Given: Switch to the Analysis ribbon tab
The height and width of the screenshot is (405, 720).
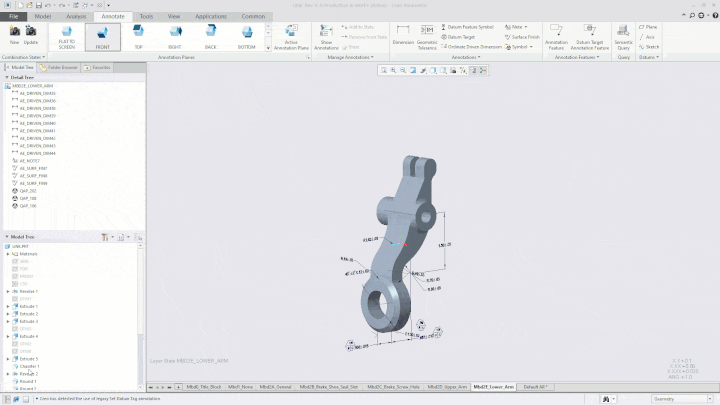Looking at the screenshot, I should [x=75, y=16].
